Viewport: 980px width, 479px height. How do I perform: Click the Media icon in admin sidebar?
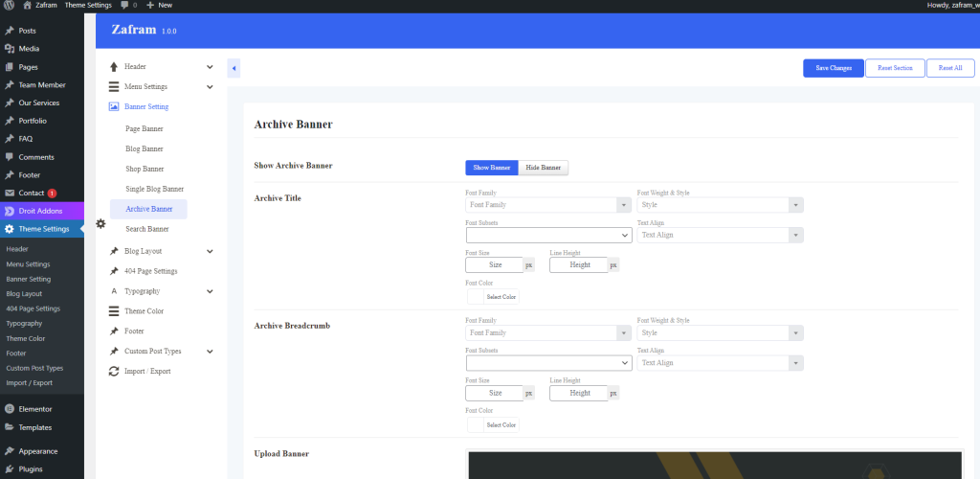10,48
